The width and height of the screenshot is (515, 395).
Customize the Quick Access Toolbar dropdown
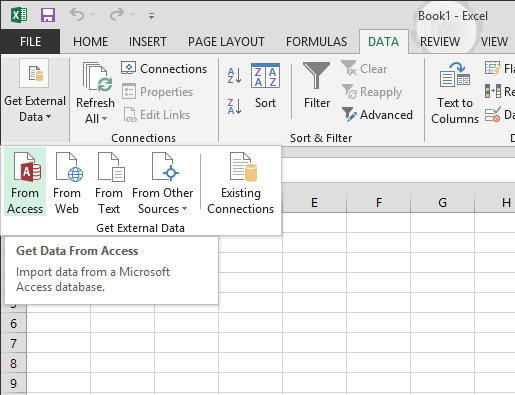click(x=151, y=16)
